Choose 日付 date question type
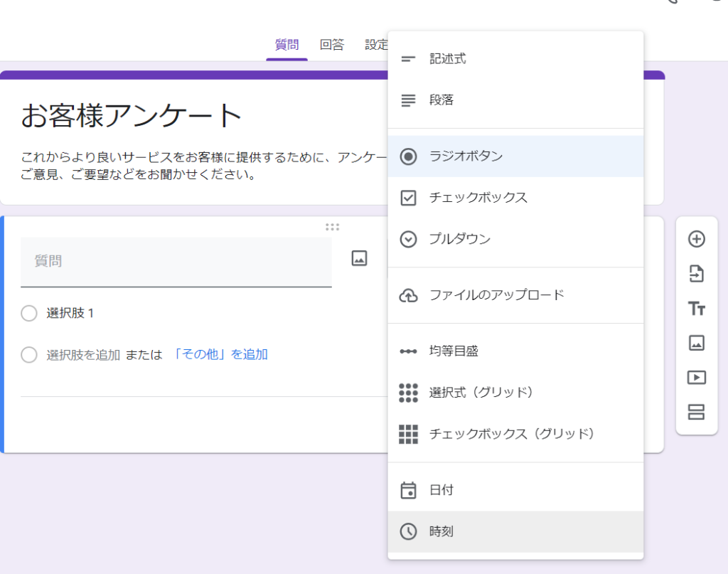 coord(515,490)
